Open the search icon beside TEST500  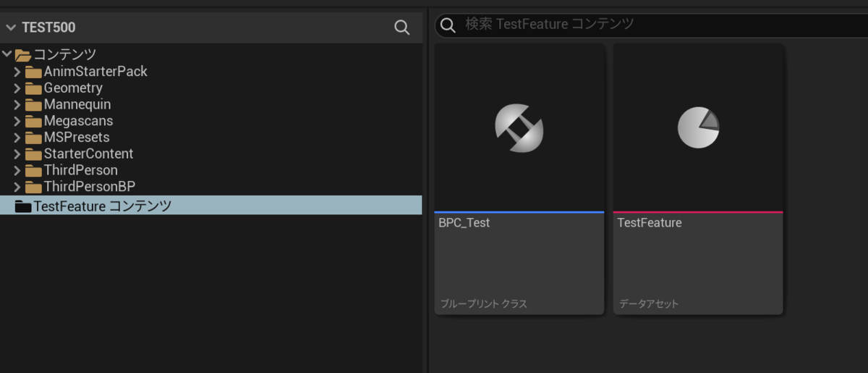pyautogui.click(x=401, y=28)
